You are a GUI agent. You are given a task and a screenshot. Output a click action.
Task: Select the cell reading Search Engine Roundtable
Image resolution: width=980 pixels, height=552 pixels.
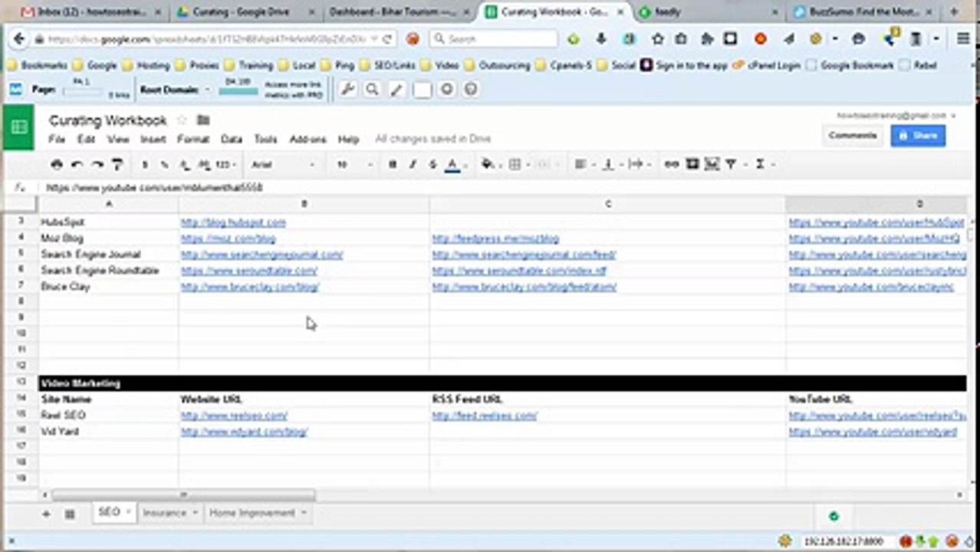click(x=108, y=271)
